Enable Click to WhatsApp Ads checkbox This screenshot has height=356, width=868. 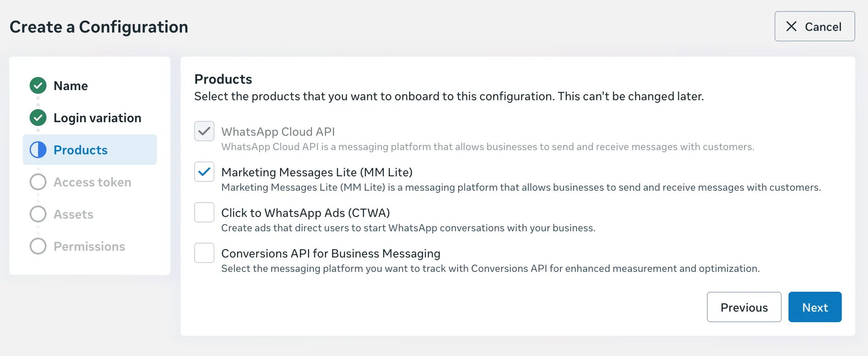point(204,212)
